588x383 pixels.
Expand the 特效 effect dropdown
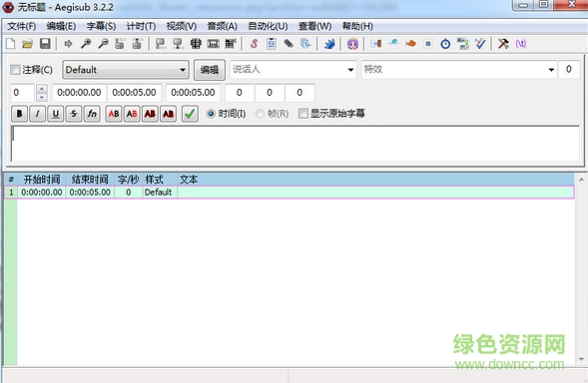(551, 70)
